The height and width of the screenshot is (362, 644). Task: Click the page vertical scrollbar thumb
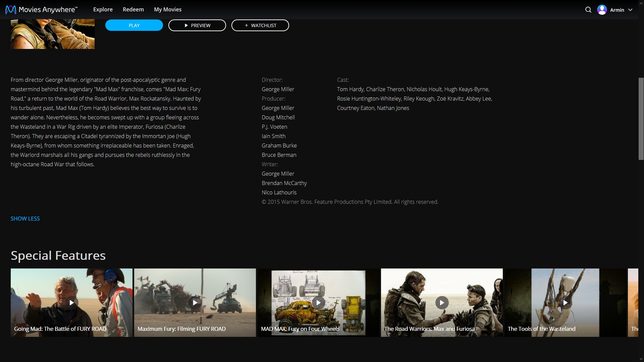641,119
